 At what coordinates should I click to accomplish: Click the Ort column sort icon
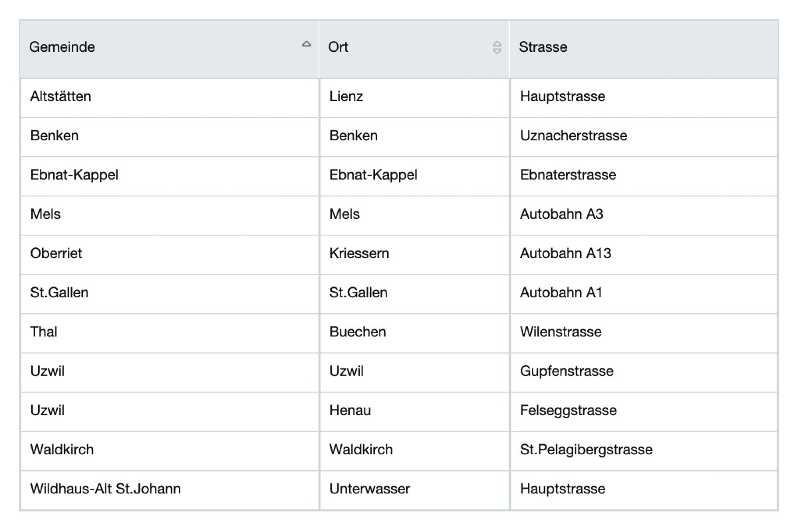[x=497, y=47]
